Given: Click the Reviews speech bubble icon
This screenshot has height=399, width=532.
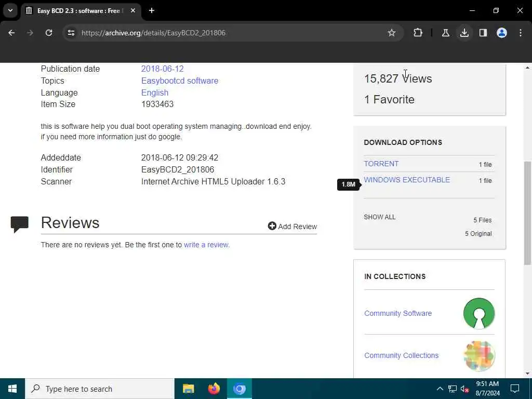Looking at the screenshot, I should point(20,224).
